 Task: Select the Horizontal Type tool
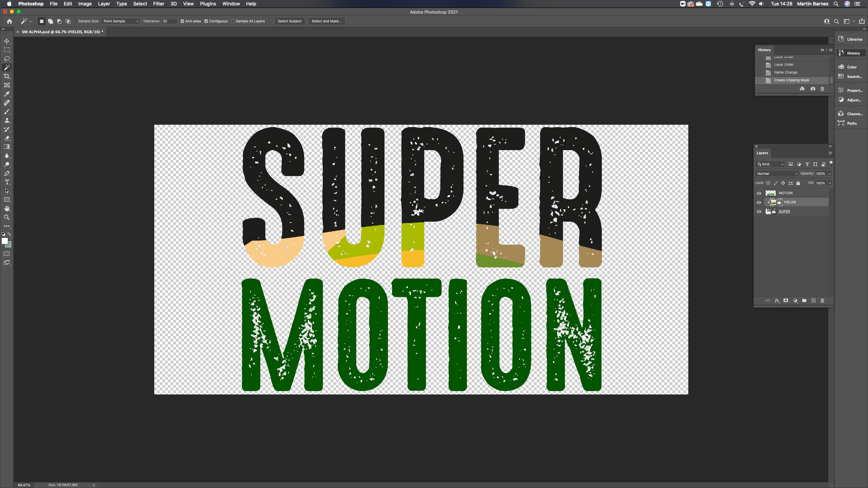[7, 182]
